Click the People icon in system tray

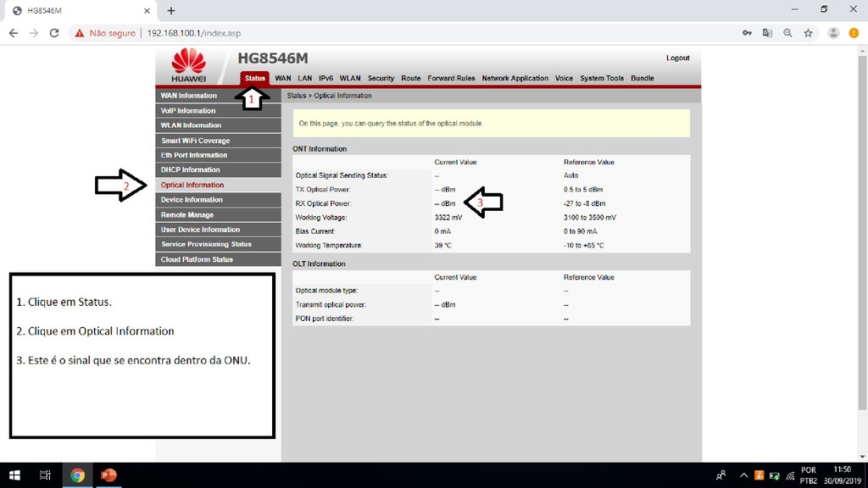point(721,475)
